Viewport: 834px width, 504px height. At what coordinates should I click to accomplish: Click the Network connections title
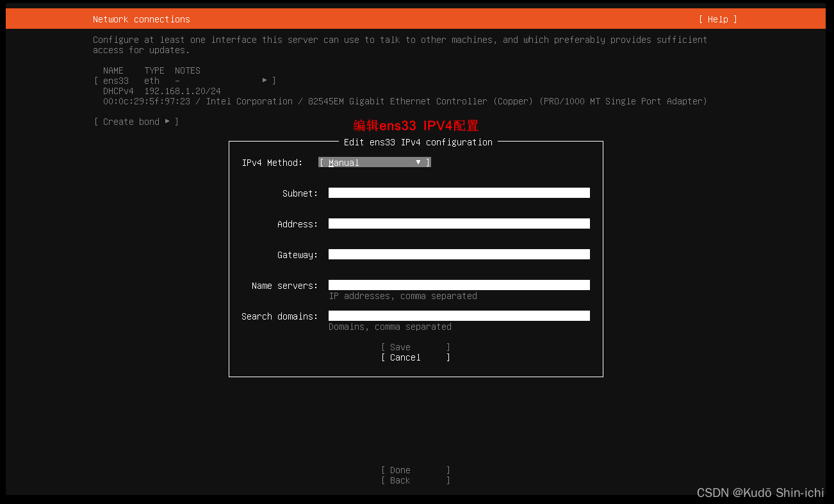click(142, 19)
